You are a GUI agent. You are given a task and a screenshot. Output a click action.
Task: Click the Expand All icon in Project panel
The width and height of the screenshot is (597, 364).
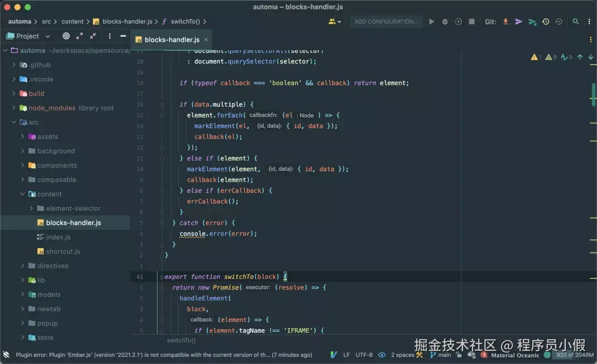click(x=79, y=36)
